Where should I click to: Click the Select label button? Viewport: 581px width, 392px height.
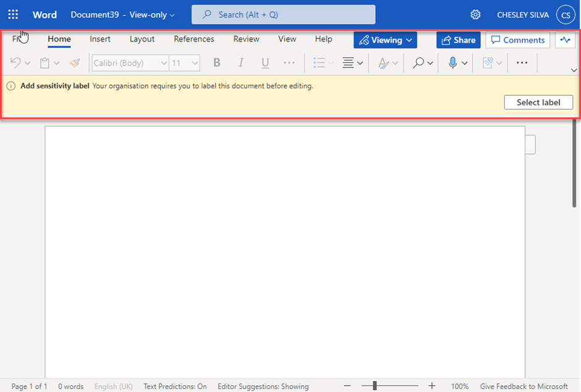tap(538, 102)
